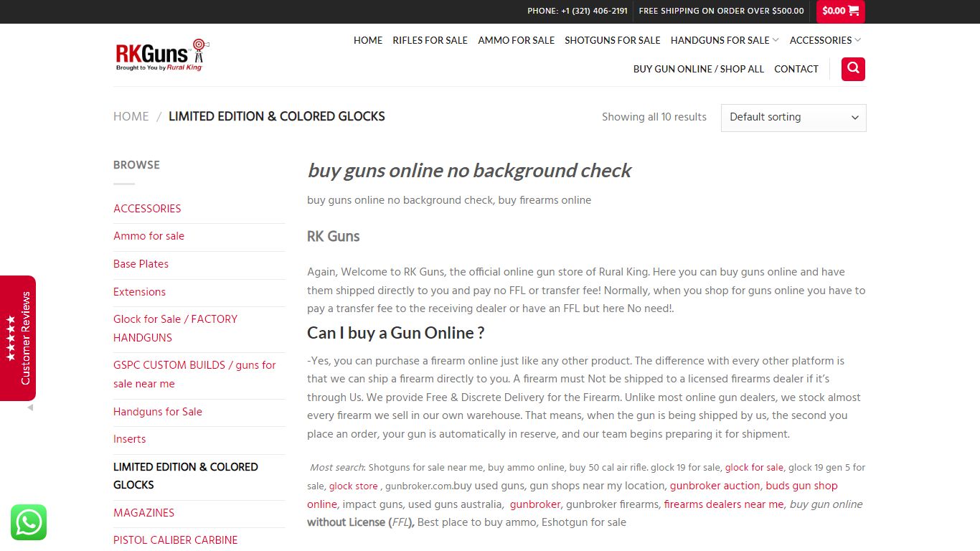This screenshot has width=980, height=551.
Task: Click the RKGuns logo
Action: [162, 55]
